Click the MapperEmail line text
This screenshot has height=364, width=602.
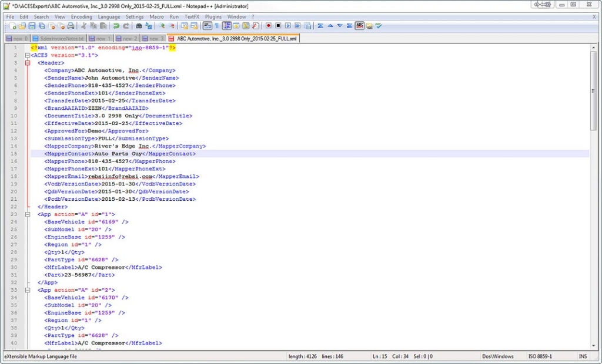pos(122,177)
